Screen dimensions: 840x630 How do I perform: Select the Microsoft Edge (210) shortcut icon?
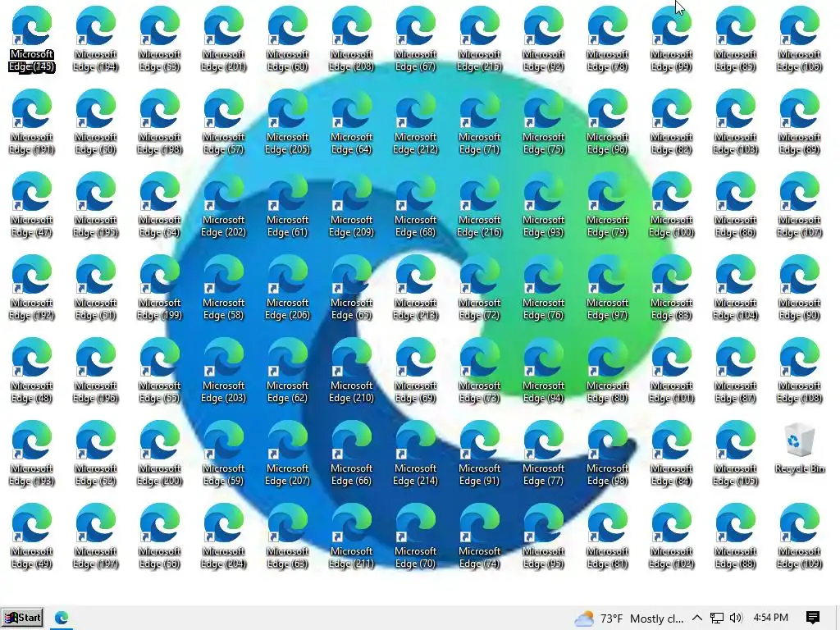click(351, 371)
